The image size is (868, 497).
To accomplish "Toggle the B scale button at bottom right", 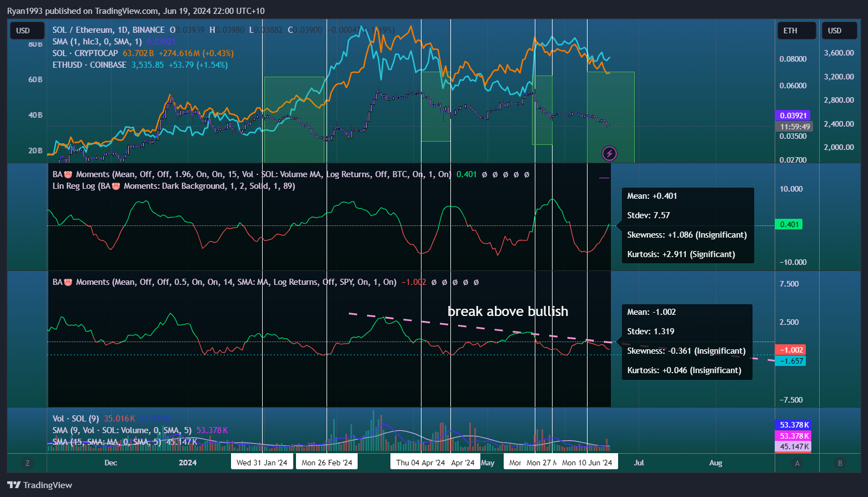I will [x=840, y=463].
